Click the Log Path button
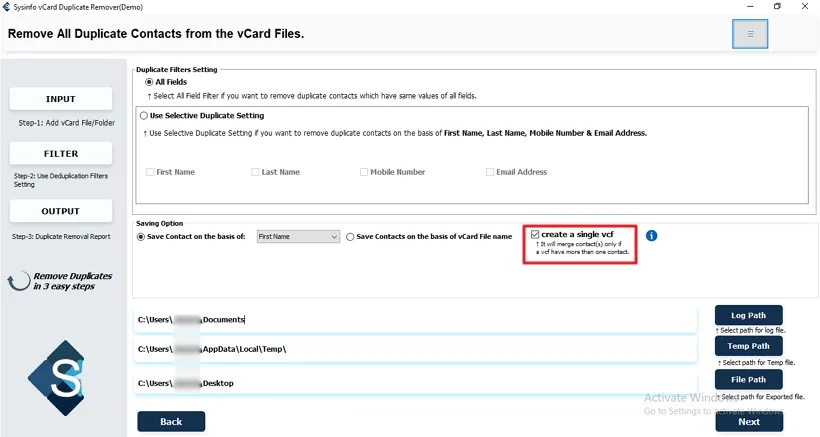 coord(748,315)
